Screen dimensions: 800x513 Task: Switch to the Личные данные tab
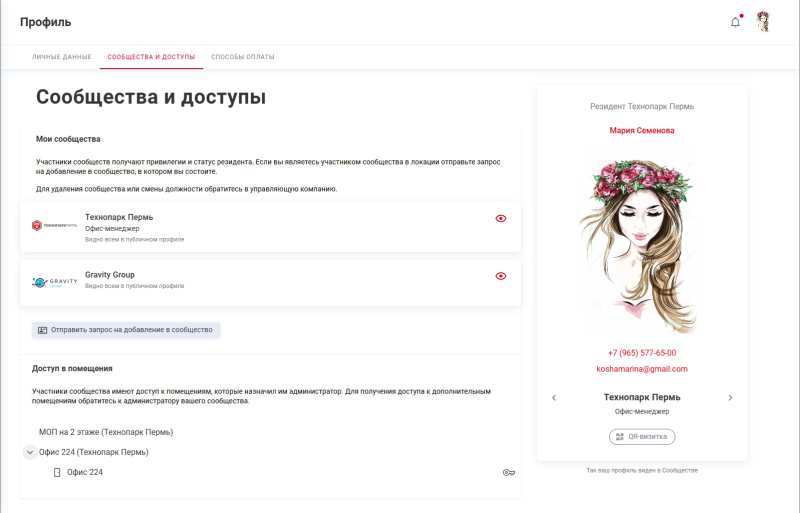(x=61, y=57)
